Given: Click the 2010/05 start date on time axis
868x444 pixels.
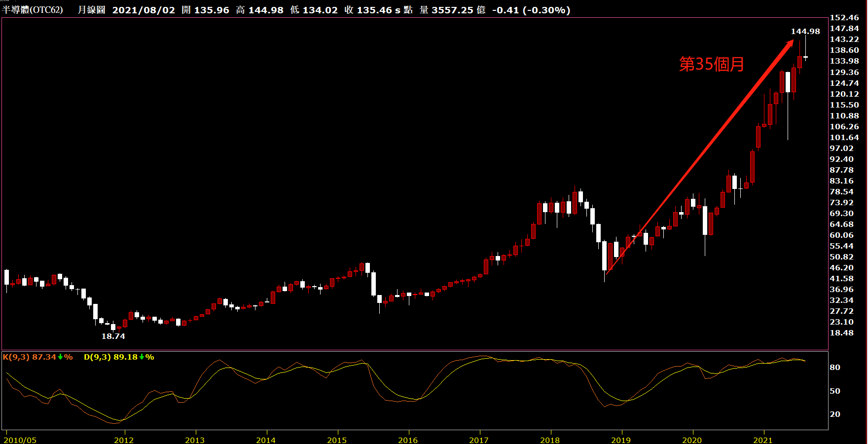Looking at the screenshot, I should pos(20,440).
